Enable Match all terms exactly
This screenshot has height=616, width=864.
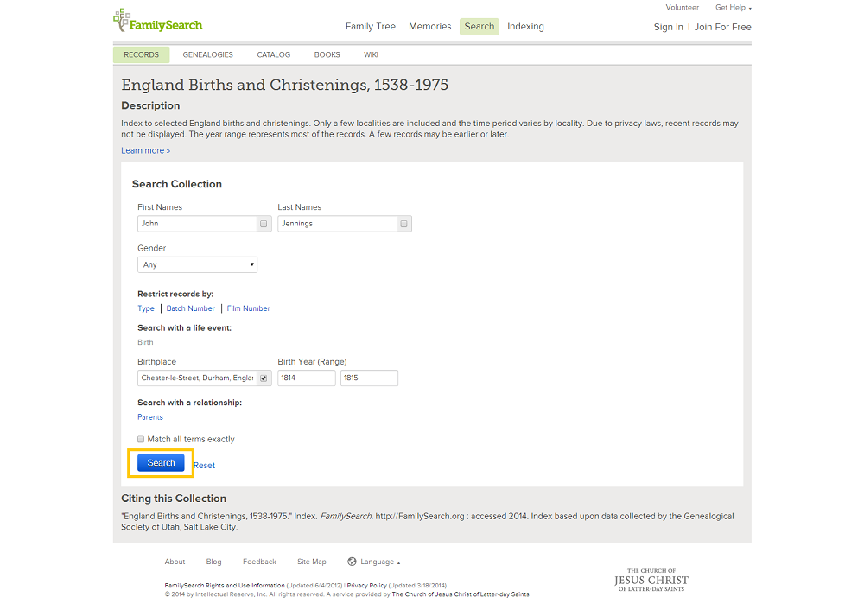click(141, 439)
